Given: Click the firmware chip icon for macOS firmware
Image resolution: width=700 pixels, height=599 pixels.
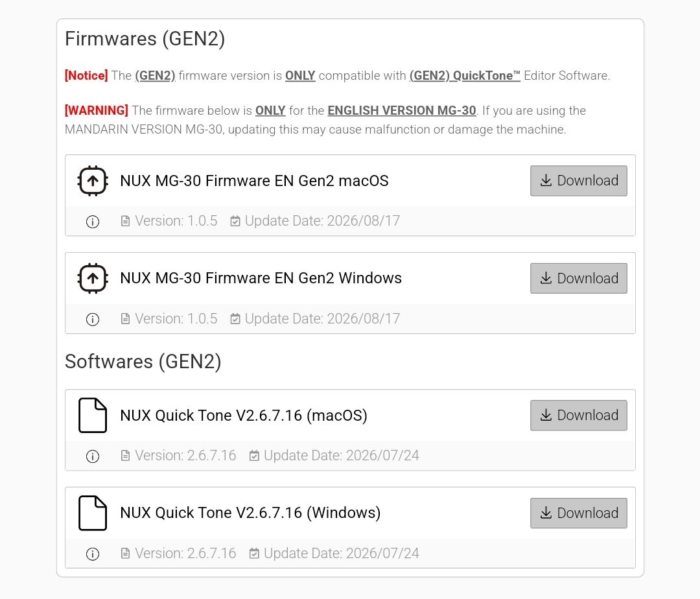Looking at the screenshot, I should pyautogui.click(x=93, y=181).
